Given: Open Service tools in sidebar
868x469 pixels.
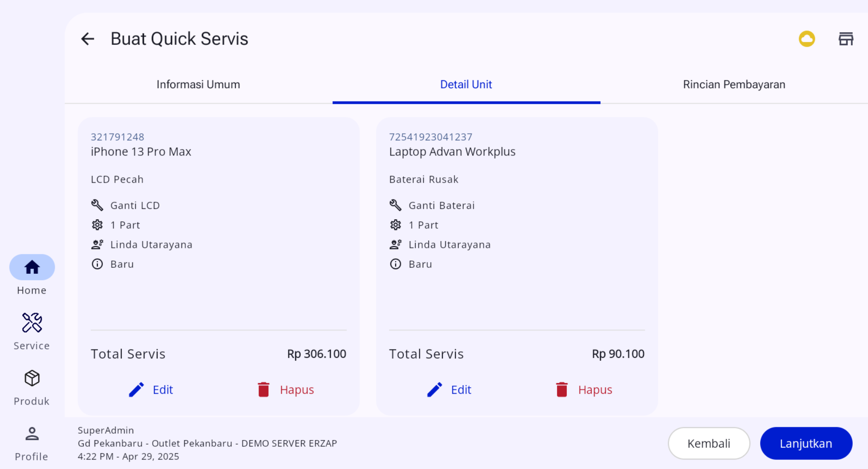Looking at the screenshot, I should (32, 331).
